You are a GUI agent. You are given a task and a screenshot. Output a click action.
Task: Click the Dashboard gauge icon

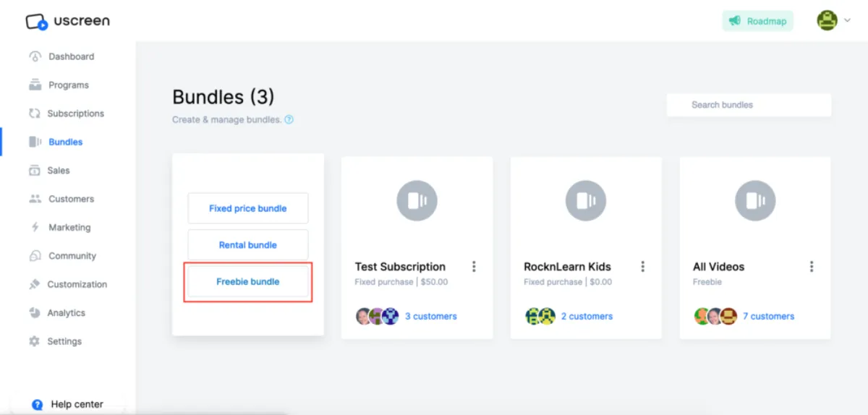(35, 56)
